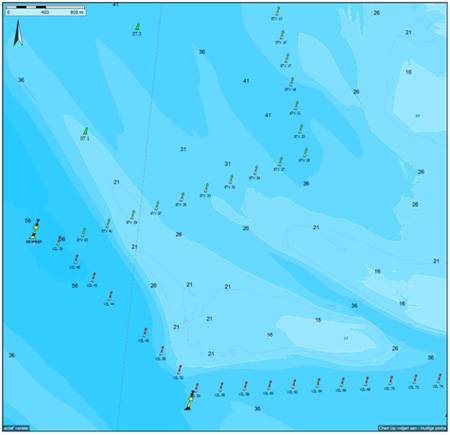This screenshot has height=435, width=450.
Task: Select the yellow-black cardinal buoy near VSL 38
Action: (x=35, y=229)
